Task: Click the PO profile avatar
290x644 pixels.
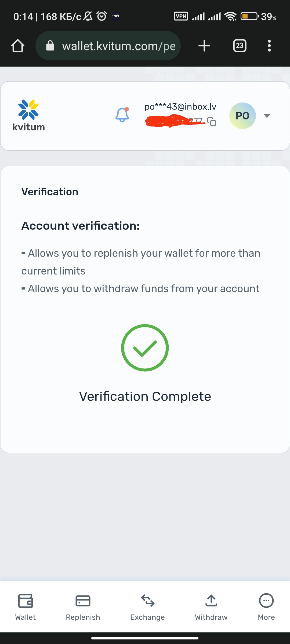Action: pos(242,116)
